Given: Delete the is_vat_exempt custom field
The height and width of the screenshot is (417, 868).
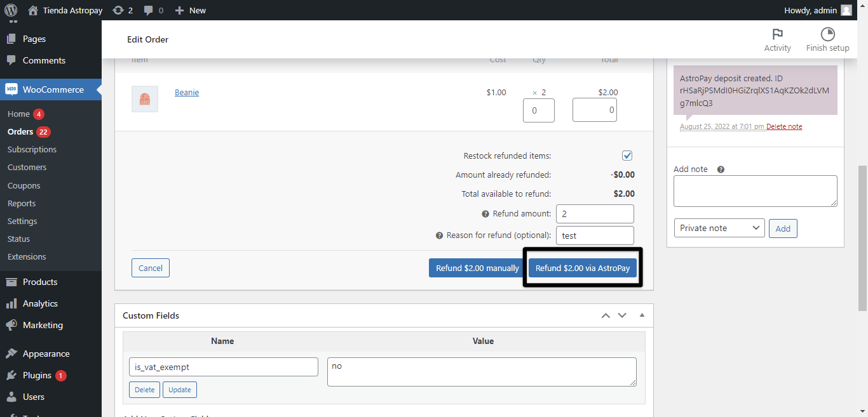Looking at the screenshot, I should click(145, 390).
